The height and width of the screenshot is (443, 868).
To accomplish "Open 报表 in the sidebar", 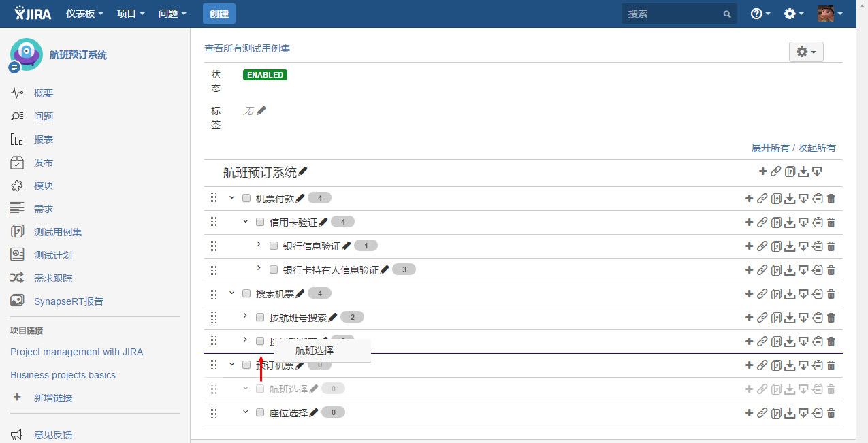I will [44, 140].
